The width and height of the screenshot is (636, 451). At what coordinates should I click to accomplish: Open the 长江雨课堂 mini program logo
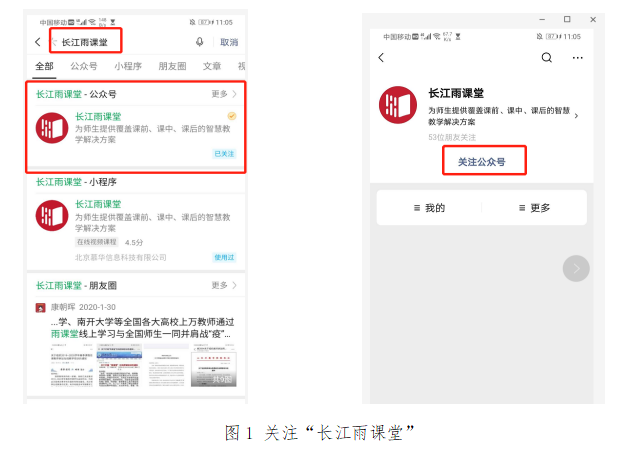52,215
